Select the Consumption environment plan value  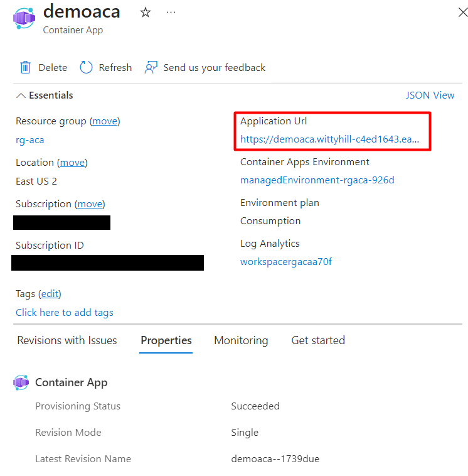[x=270, y=221]
